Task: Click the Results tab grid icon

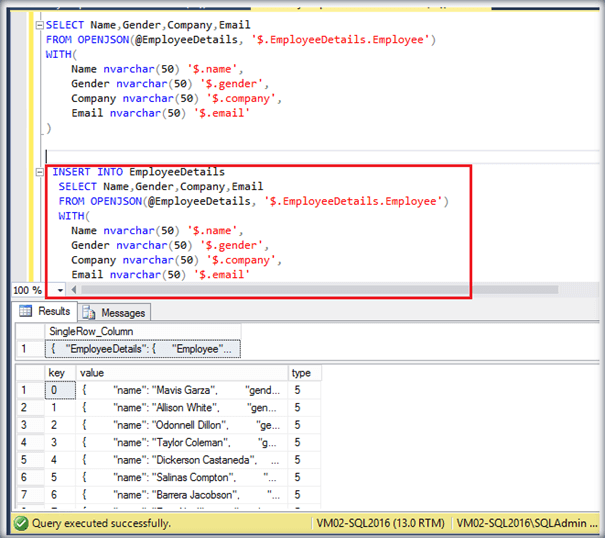Action: 25,311
